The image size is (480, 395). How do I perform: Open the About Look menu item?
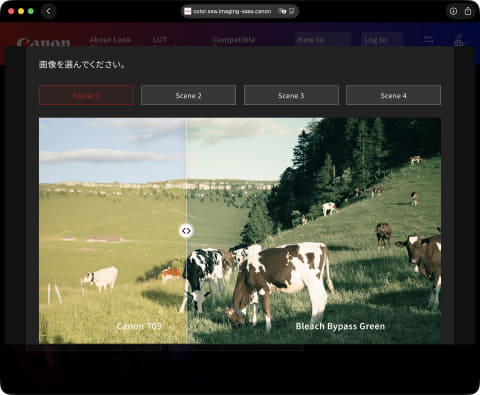110,40
